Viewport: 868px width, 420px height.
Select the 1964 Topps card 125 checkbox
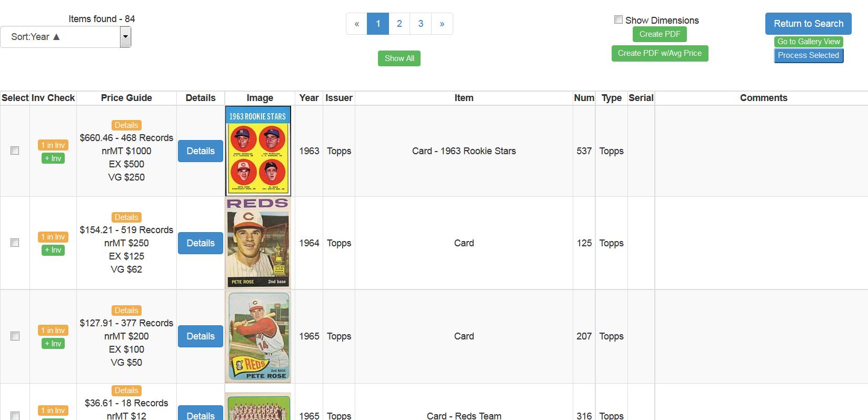coord(15,243)
